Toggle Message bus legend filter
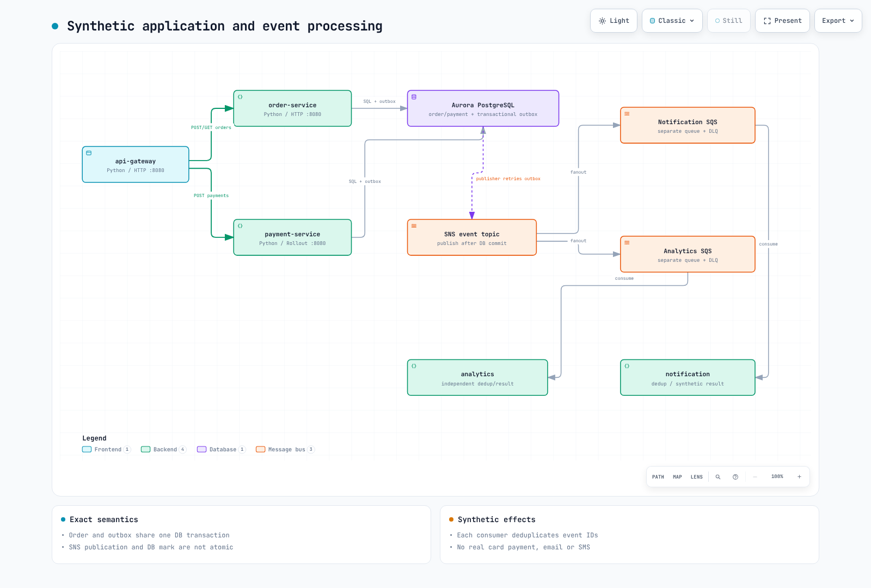This screenshot has height=588, width=871. point(285,450)
